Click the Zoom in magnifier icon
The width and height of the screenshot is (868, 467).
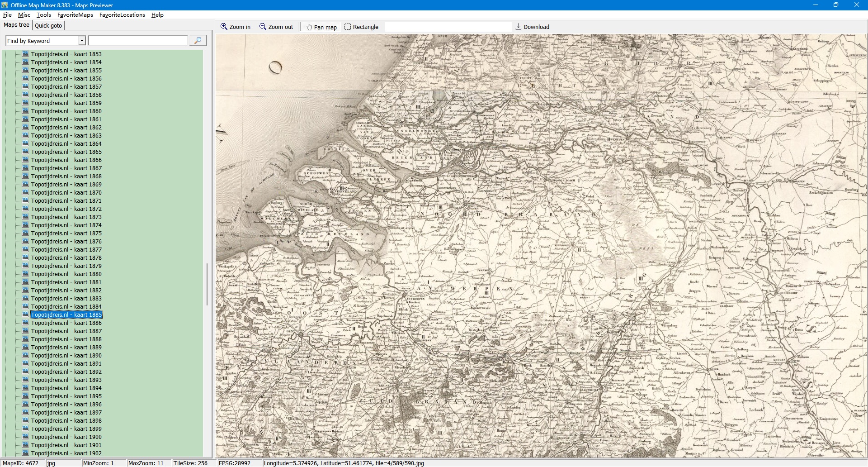(224, 27)
